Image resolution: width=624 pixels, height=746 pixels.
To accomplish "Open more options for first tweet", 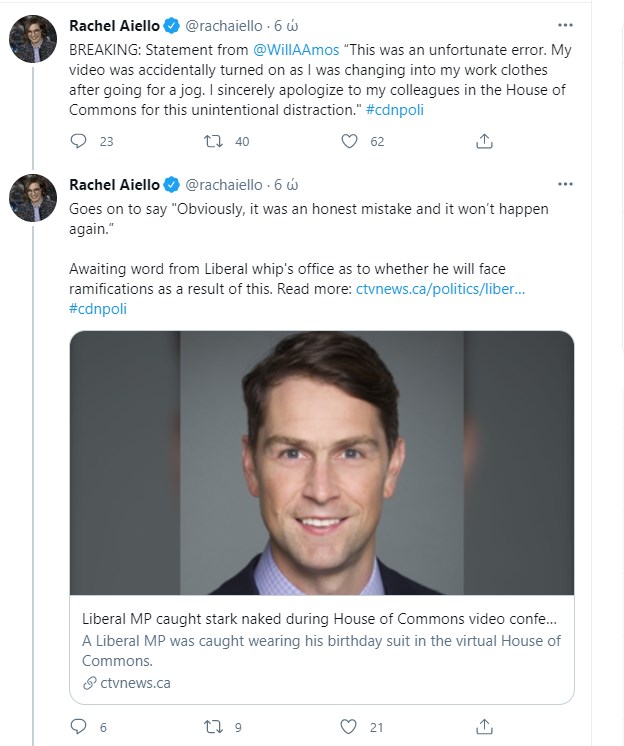I will [566, 23].
